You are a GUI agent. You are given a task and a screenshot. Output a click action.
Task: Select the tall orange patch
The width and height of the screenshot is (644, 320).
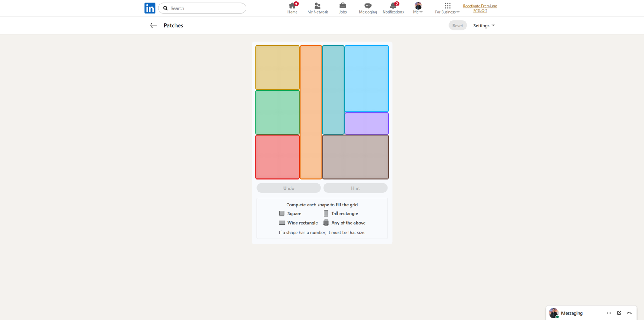[311, 112]
